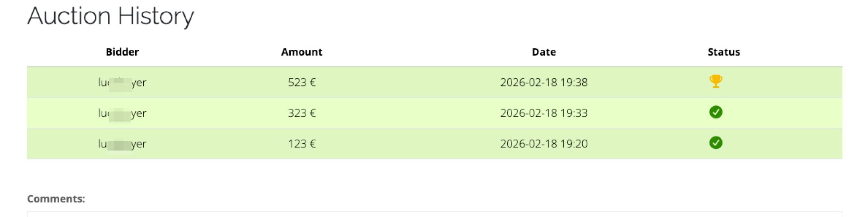Screen dimensions: 868x217
Task: Sort by the Amount column header
Action: (302, 52)
